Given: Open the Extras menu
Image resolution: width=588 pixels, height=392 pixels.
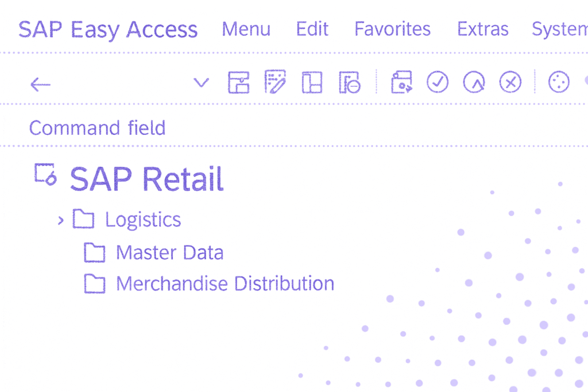Looking at the screenshot, I should pos(482,29).
